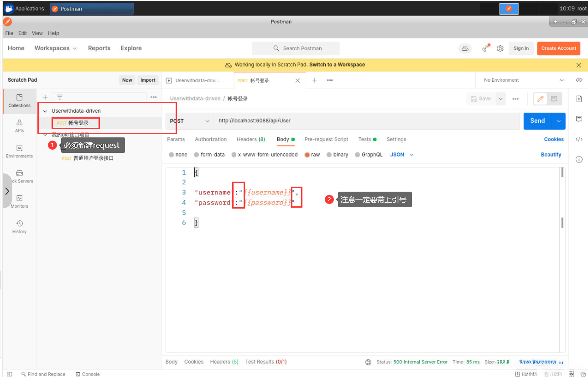Screen dimensions: 588x377
Task: Open the APIs sidebar panel
Action: (x=19, y=126)
